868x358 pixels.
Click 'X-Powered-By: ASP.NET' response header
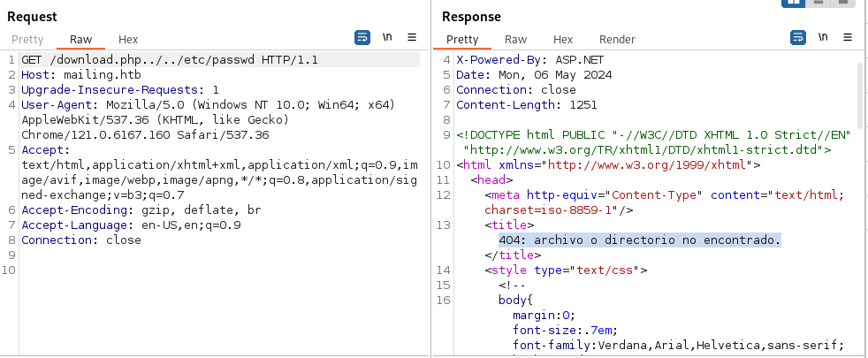(529, 60)
